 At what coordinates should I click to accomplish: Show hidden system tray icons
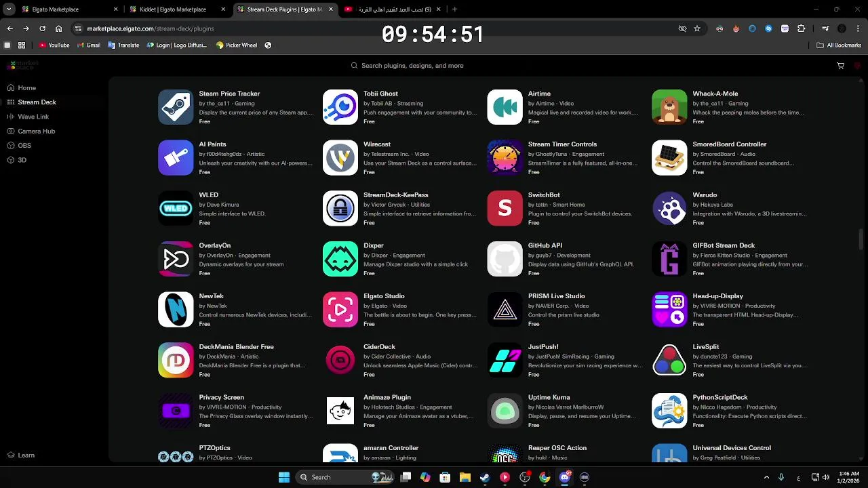coord(766,477)
